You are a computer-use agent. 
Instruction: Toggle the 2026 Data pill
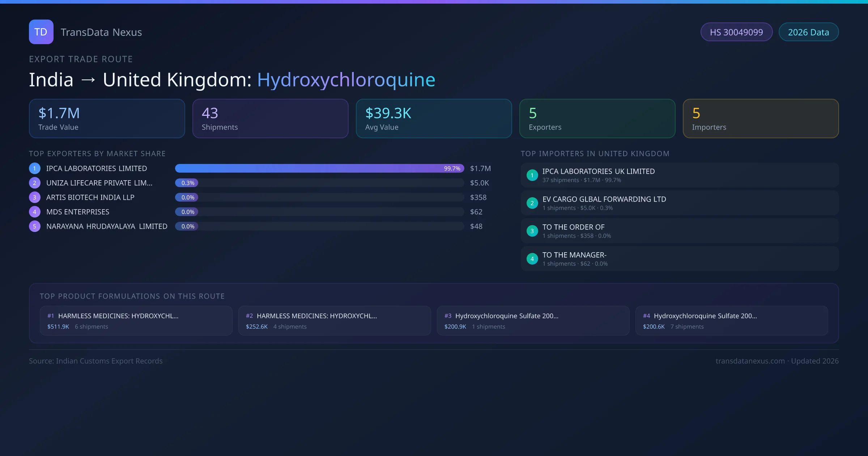click(808, 32)
